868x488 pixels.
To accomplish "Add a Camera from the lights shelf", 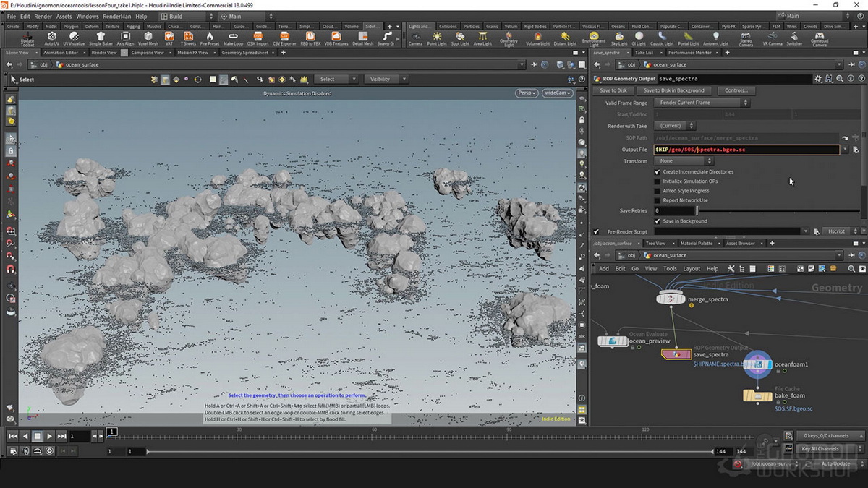I will click(415, 38).
